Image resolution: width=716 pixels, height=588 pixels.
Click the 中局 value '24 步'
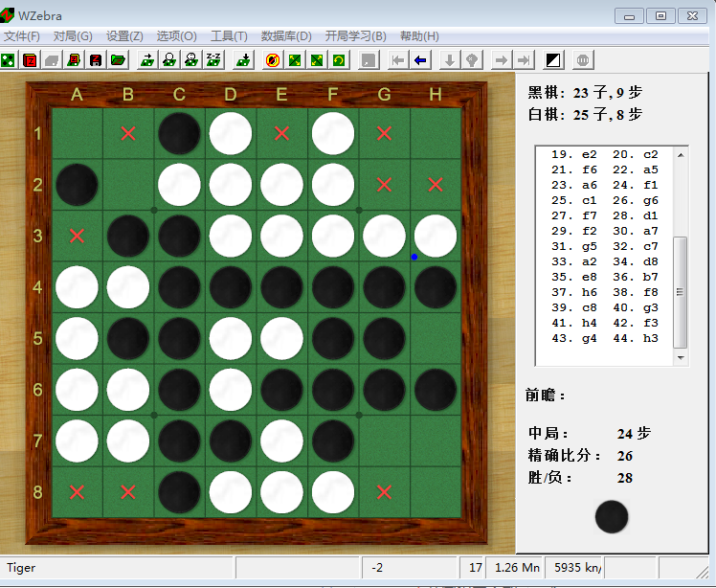(x=634, y=433)
